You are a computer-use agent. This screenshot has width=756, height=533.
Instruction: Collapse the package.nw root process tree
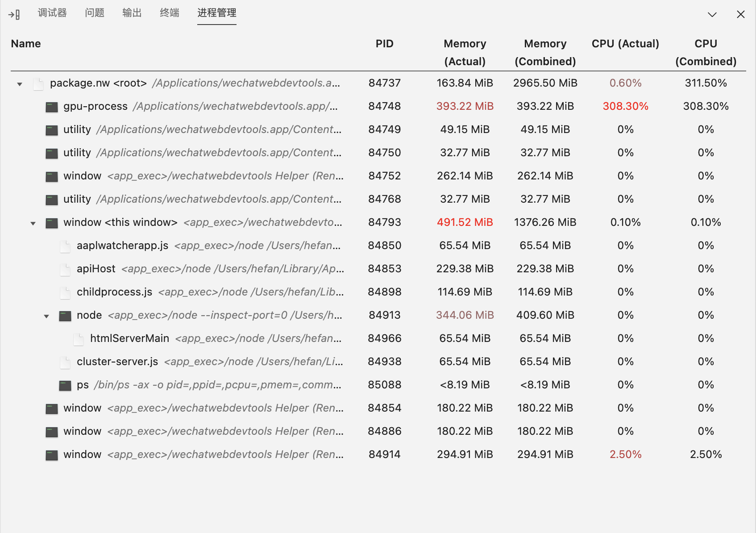(20, 84)
